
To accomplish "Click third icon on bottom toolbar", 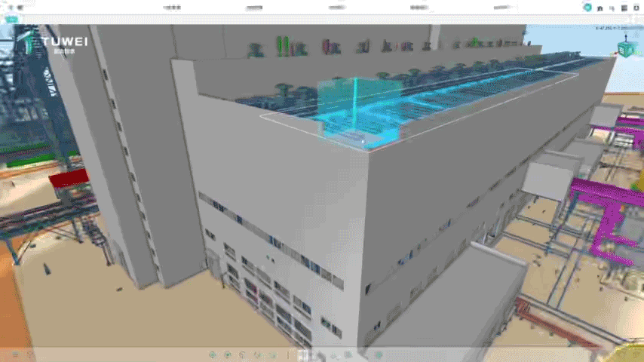I will tap(242, 354).
